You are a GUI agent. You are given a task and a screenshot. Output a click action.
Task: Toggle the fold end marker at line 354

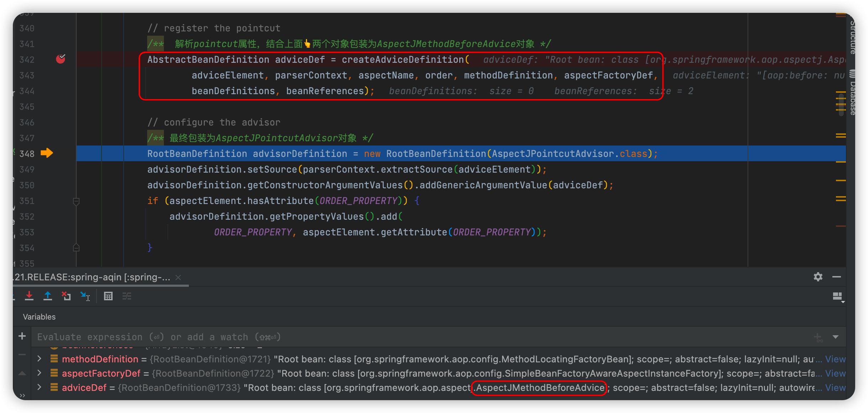76,248
